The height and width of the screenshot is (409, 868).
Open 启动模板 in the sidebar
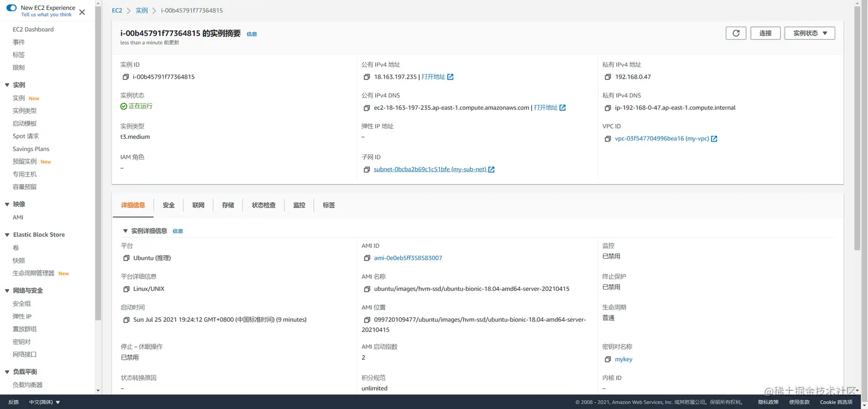coord(25,123)
